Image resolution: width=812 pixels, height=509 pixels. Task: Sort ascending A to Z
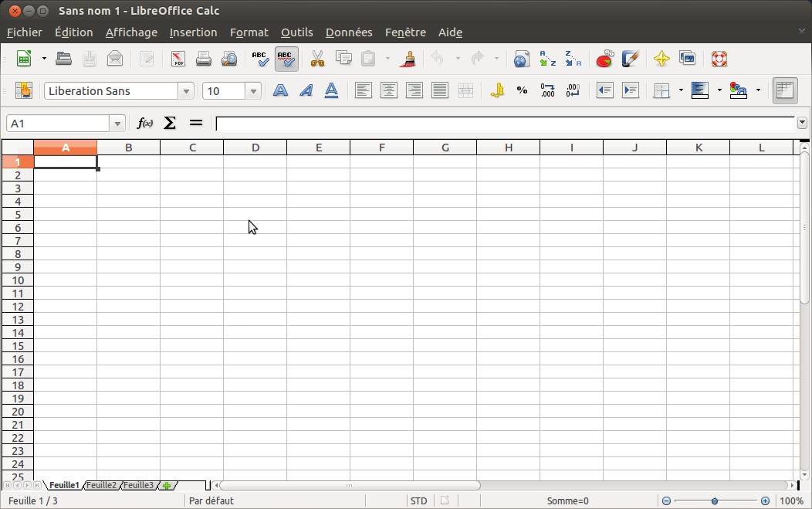coord(547,59)
